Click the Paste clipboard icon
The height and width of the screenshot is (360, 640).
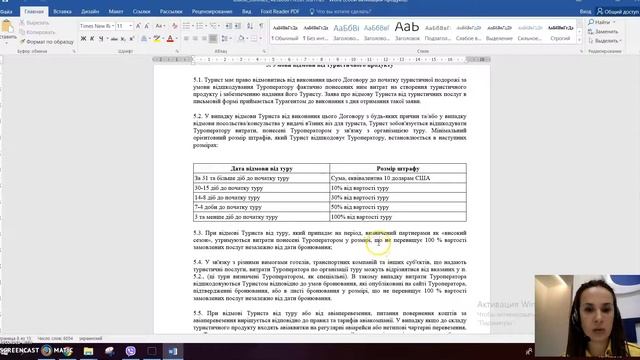tap(7, 27)
